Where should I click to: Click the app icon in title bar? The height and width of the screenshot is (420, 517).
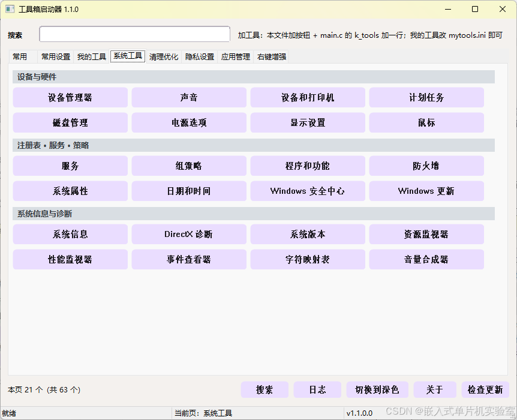click(10, 9)
